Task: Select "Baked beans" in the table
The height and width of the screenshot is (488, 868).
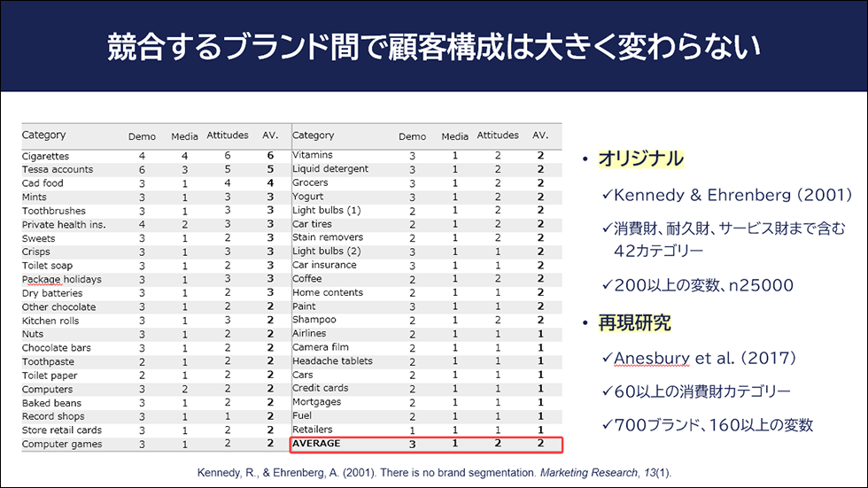Action: tap(51, 403)
